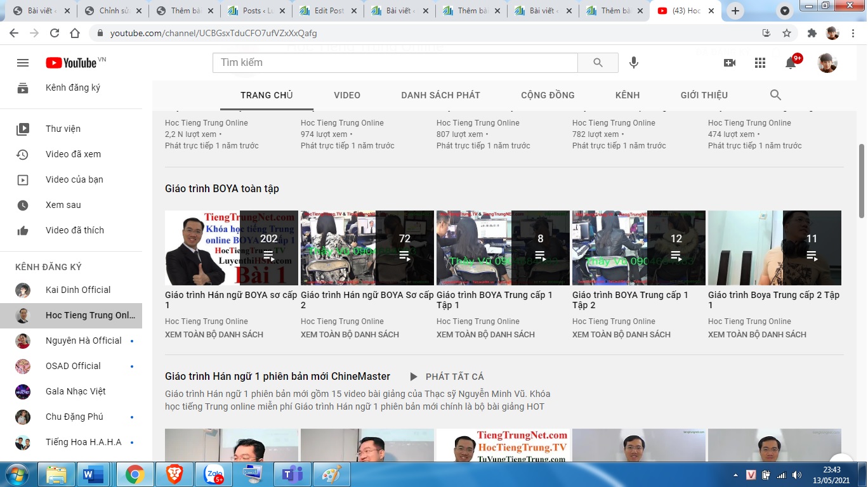Viewport: 868px width, 487px height.
Task: Open the YouTube account avatar menu
Action: [827, 63]
